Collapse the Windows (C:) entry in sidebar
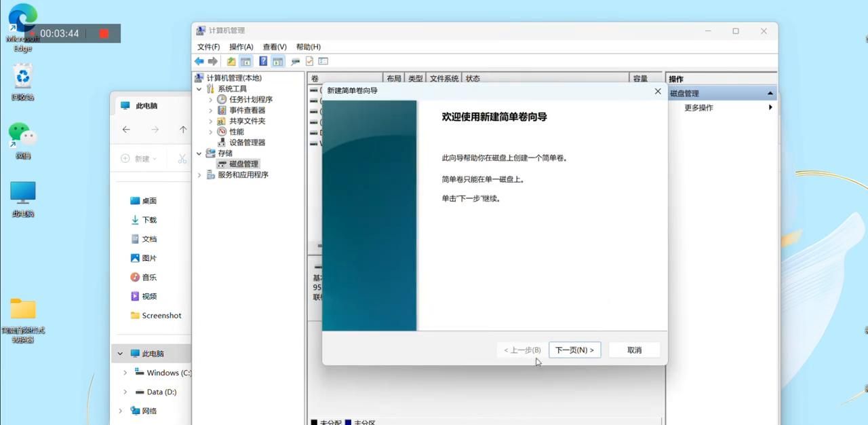The height and width of the screenshot is (425, 868). 125,373
